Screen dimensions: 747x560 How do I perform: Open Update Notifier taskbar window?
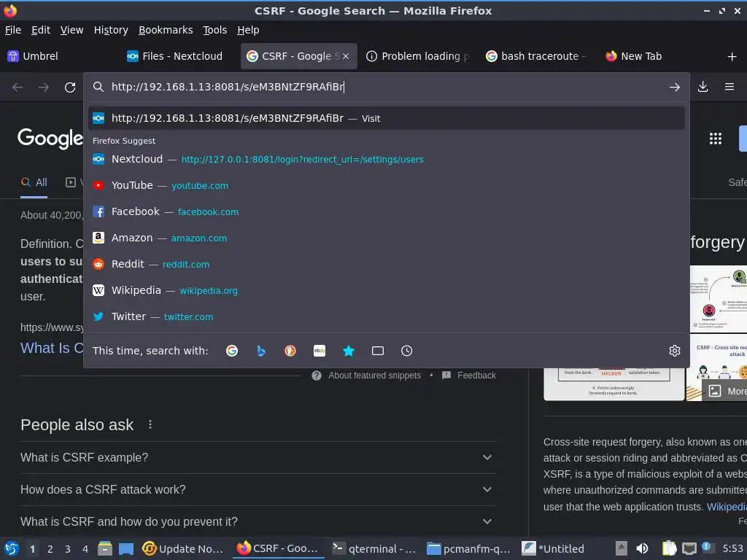[x=183, y=548]
